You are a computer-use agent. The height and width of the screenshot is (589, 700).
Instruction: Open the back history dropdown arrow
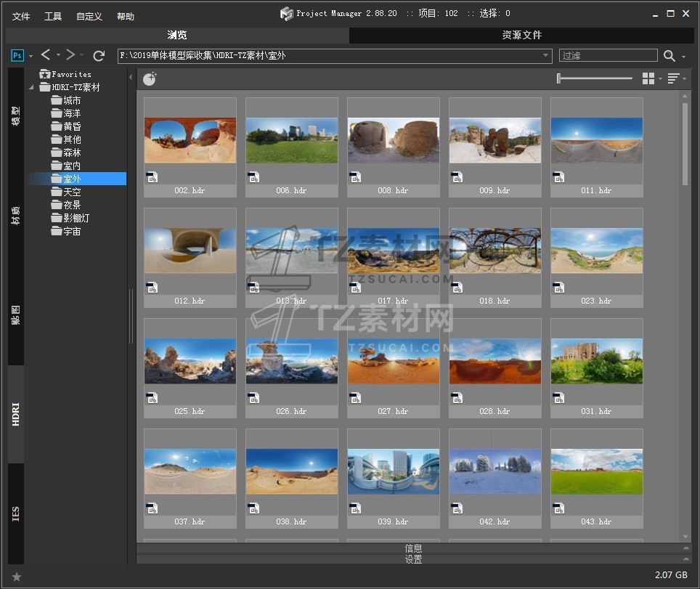[x=59, y=55]
